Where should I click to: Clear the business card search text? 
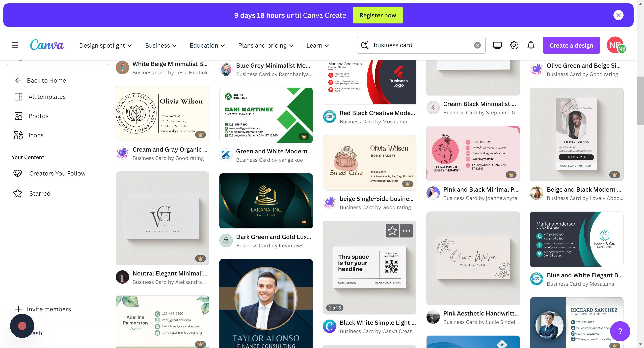tap(477, 45)
